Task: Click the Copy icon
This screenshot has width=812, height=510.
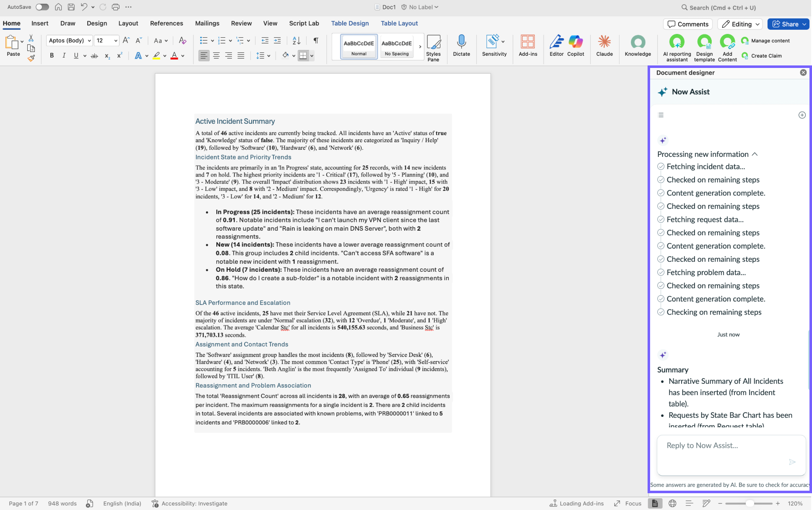Action: (x=31, y=48)
